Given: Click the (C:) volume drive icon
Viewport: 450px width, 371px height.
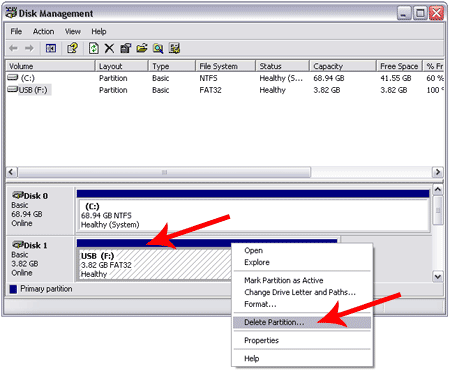Looking at the screenshot, I should pyautogui.click(x=13, y=77).
